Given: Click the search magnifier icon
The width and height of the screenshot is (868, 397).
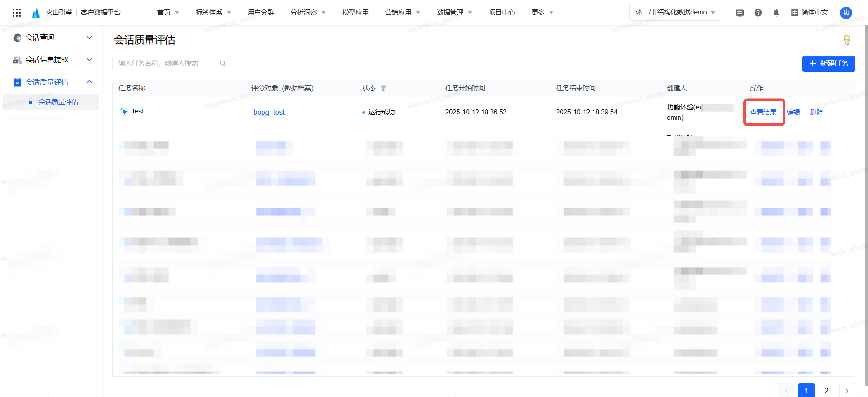Looking at the screenshot, I should [x=223, y=64].
